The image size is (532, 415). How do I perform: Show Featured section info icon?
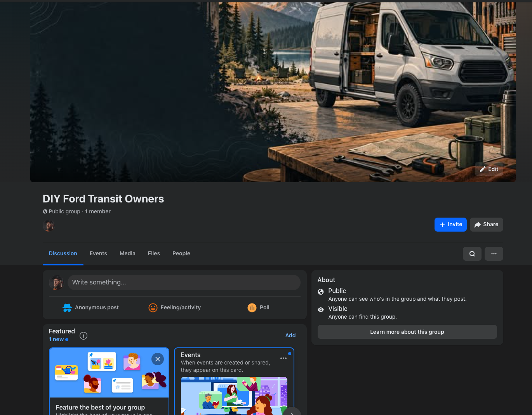[83, 336]
